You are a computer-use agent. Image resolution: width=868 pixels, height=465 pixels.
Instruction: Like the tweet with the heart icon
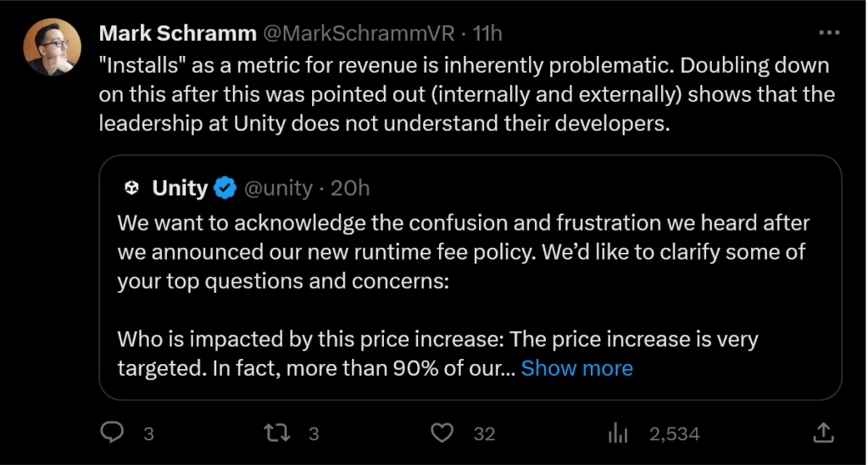(x=442, y=434)
